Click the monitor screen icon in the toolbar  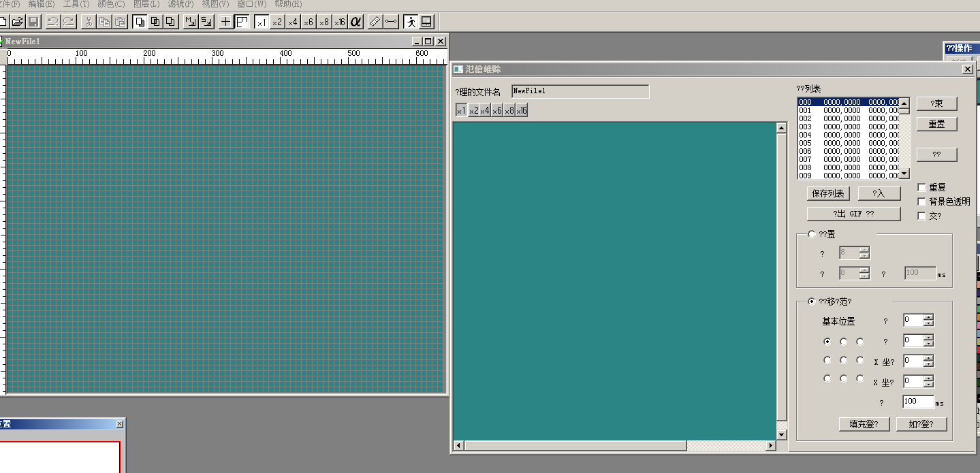[426, 22]
